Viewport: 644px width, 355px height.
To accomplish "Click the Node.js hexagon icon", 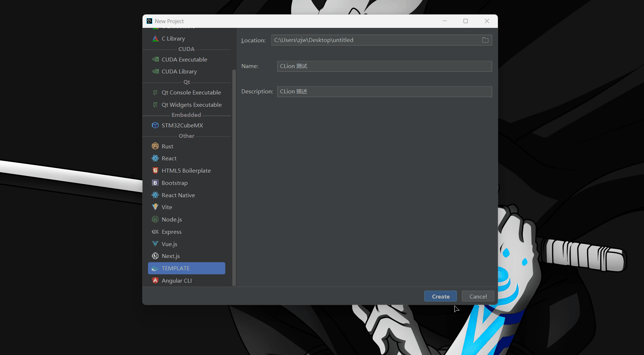I will pos(155,219).
